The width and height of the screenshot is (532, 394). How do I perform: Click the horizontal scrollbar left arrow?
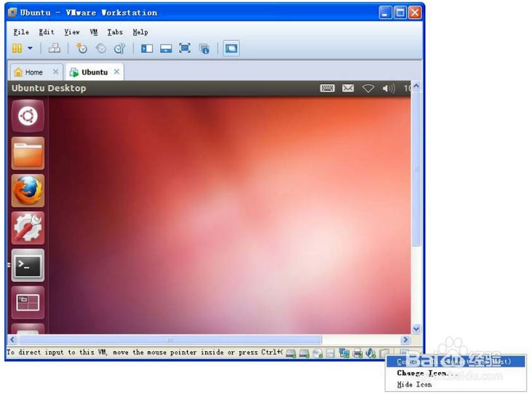12,339
